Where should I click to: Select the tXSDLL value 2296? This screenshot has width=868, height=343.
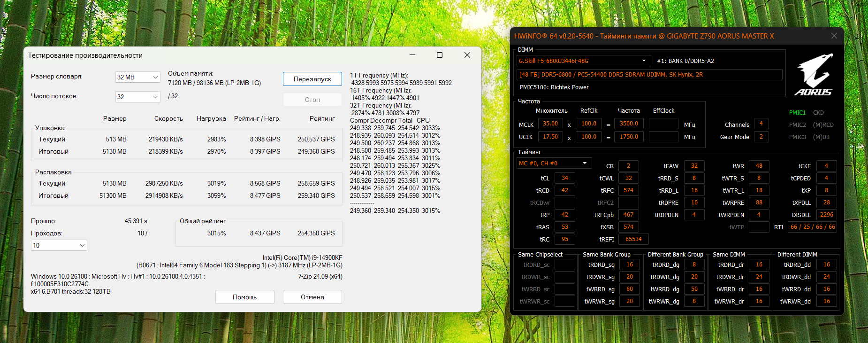827,215
